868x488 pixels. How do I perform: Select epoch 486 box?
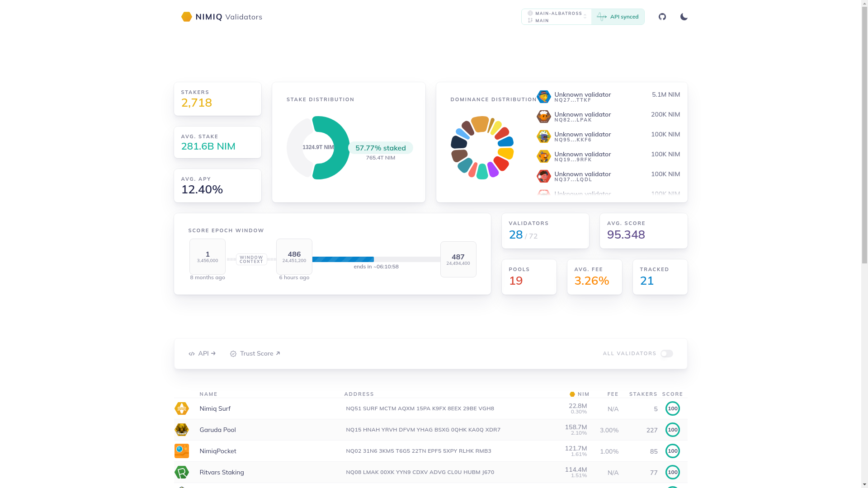294,257
